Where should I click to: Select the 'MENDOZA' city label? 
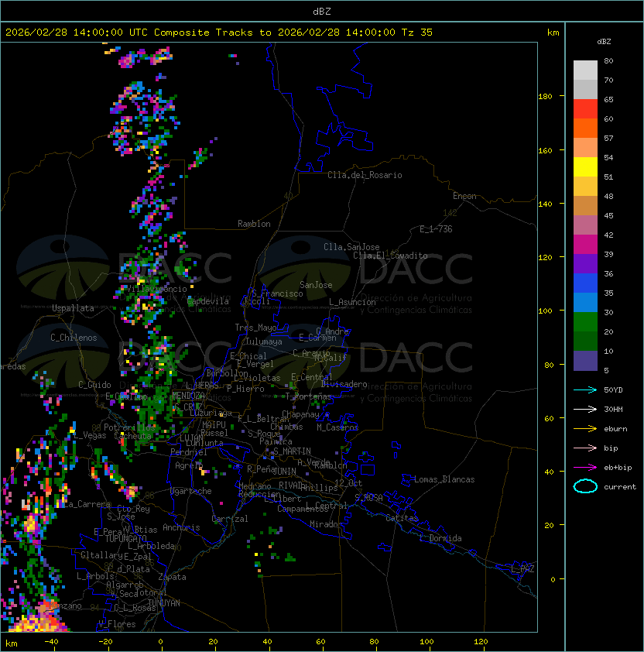[188, 396]
